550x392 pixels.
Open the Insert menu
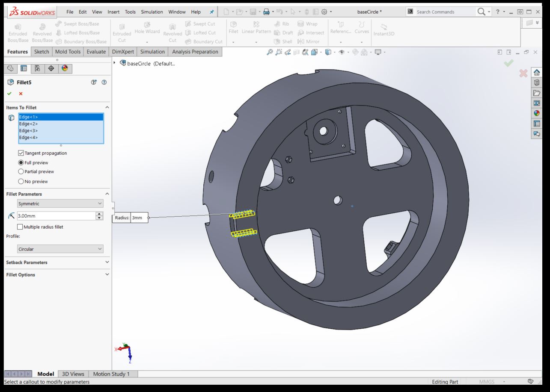pos(113,12)
